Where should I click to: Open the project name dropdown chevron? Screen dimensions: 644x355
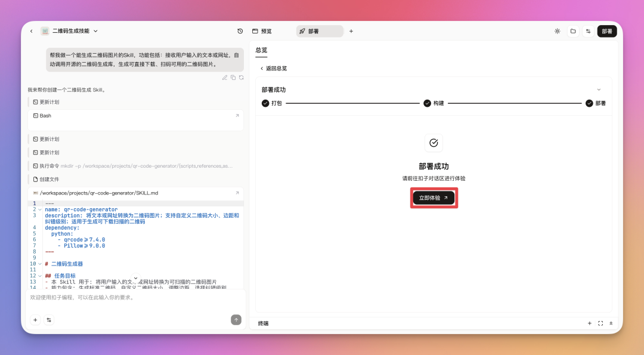coord(95,31)
